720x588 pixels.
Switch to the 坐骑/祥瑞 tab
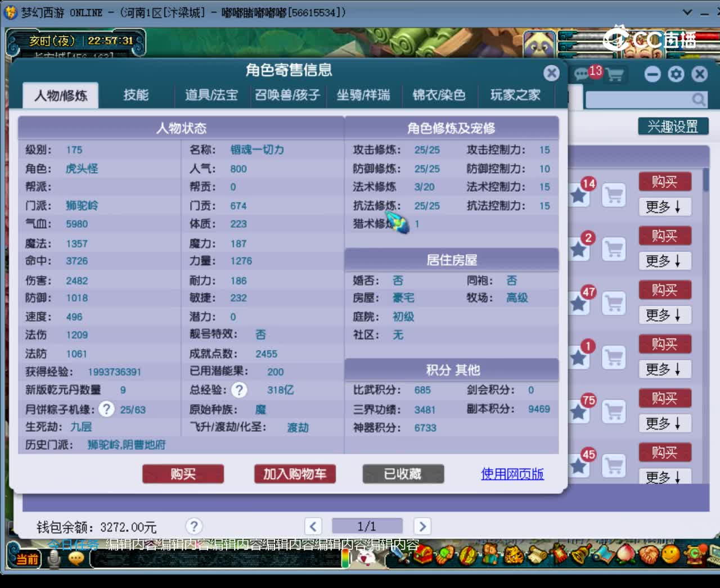point(363,95)
